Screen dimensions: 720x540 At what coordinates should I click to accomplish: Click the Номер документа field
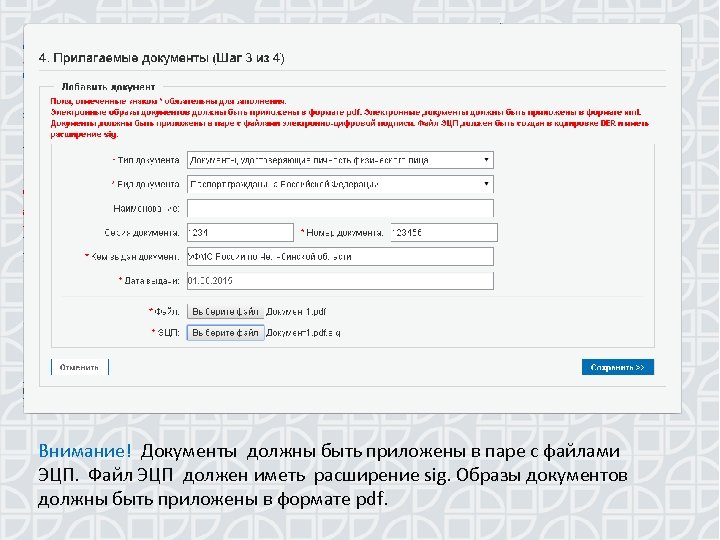pyautogui.click(x=444, y=232)
